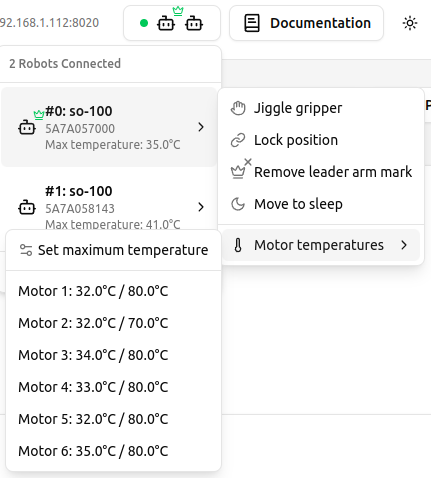Click the moon icon for Move to sleep
Image resolution: width=431 pixels, height=478 pixels.
[x=238, y=204]
